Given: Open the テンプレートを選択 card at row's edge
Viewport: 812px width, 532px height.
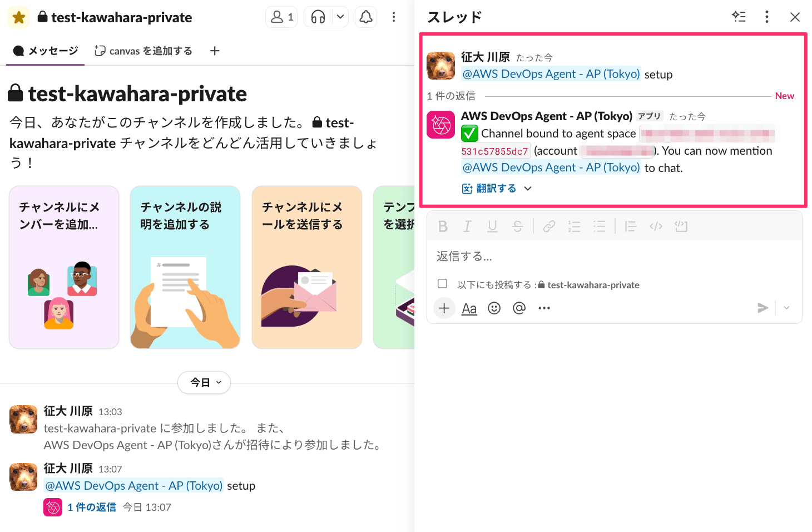Looking at the screenshot, I should pyautogui.click(x=394, y=268).
